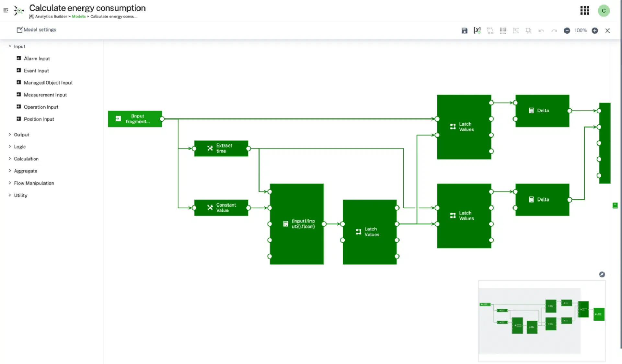
Task: Go to Models breadcrumb link
Action: (x=78, y=17)
